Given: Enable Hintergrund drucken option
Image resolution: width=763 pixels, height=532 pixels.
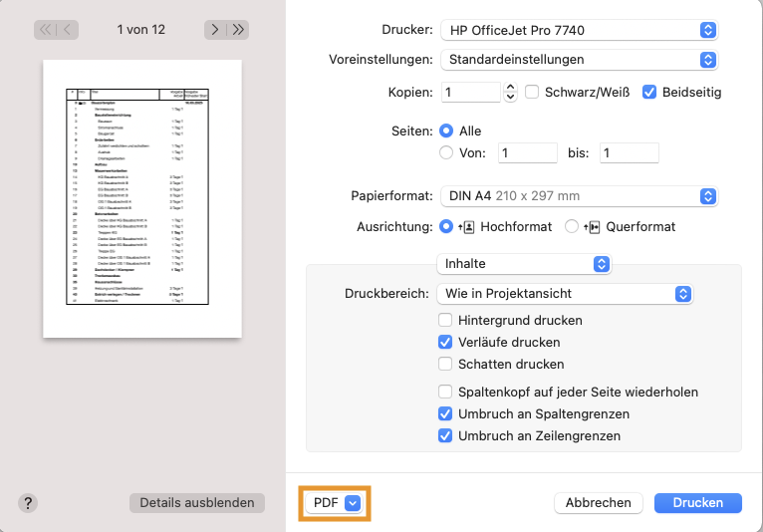Looking at the screenshot, I should pyautogui.click(x=446, y=321).
